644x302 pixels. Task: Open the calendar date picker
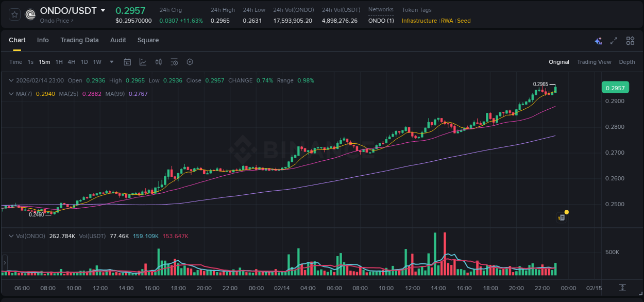pyautogui.click(x=127, y=62)
